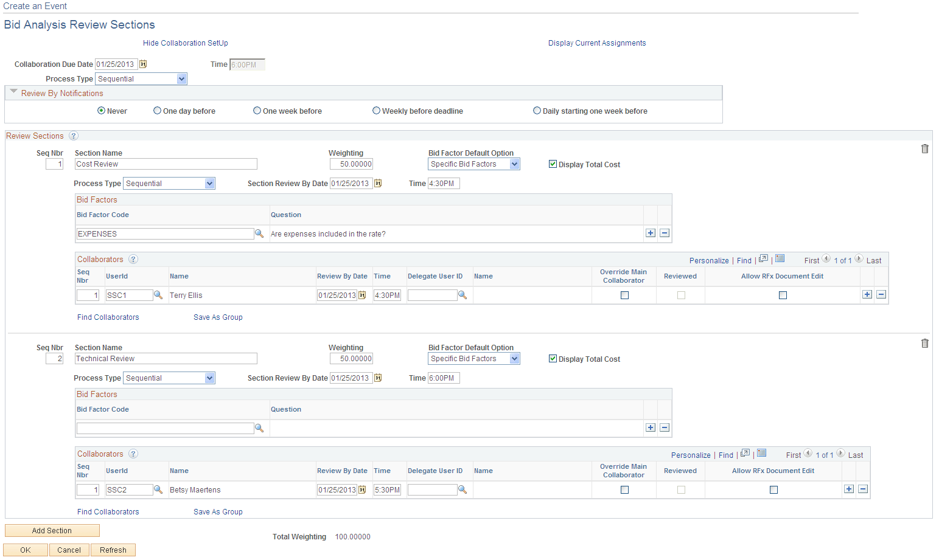Select the One week before notification option
939x560 pixels.
(257, 110)
